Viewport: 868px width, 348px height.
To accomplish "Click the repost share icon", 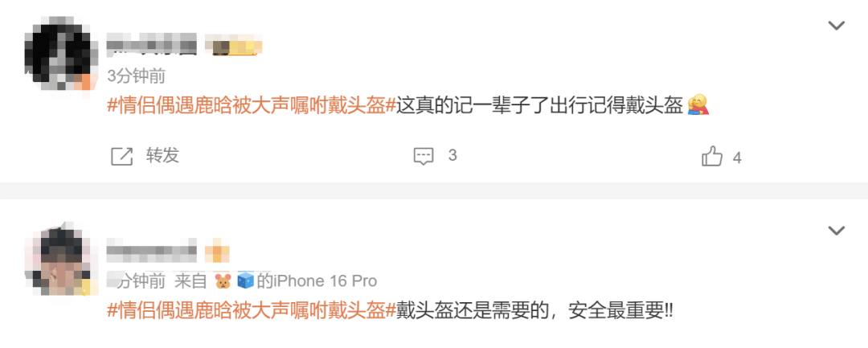I will (x=122, y=157).
